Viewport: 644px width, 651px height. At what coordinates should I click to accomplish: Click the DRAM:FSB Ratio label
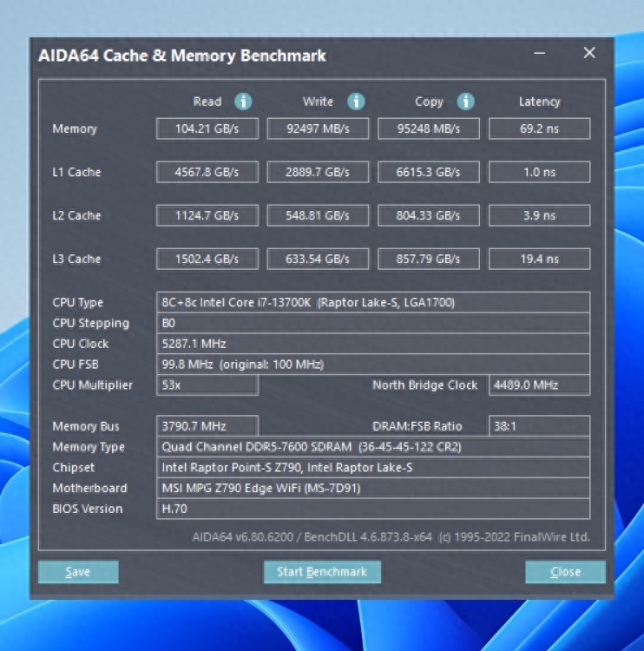(417, 426)
